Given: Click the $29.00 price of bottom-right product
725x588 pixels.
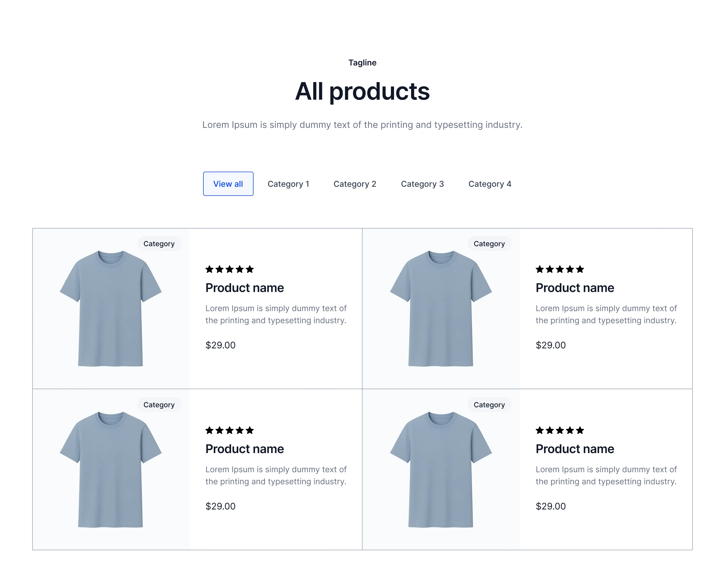Looking at the screenshot, I should (x=551, y=506).
